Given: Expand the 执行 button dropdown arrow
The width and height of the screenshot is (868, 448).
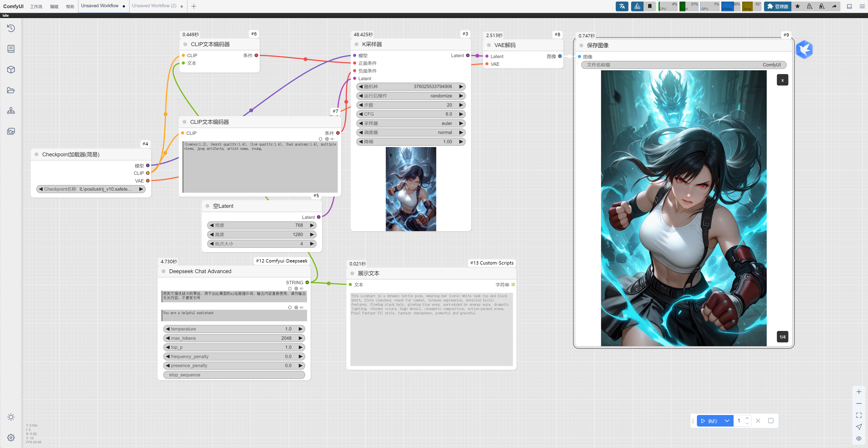Looking at the screenshot, I should tap(727, 421).
